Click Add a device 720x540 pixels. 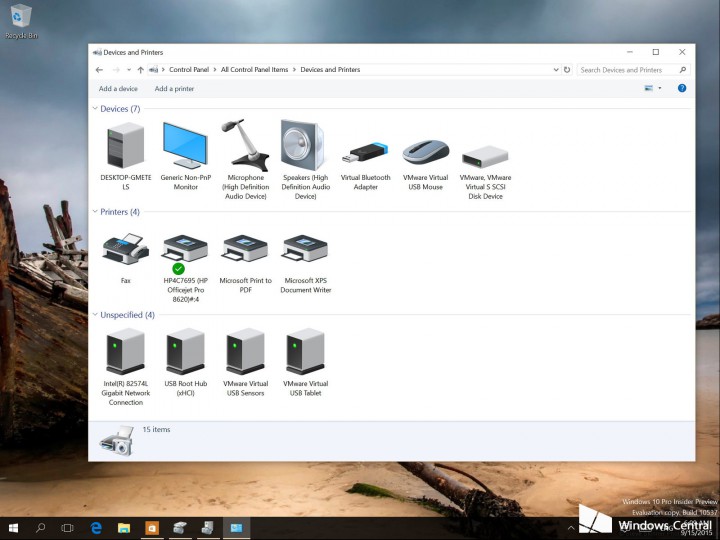pyautogui.click(x=118, y=89)
